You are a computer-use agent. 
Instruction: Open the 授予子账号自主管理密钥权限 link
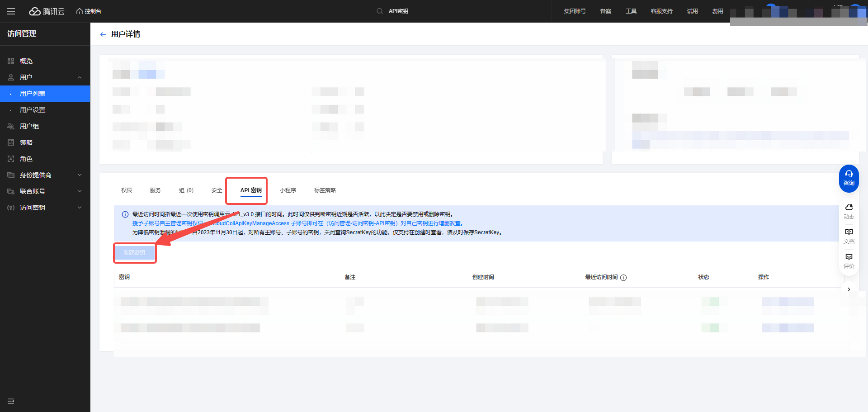(x=167, y=223)
